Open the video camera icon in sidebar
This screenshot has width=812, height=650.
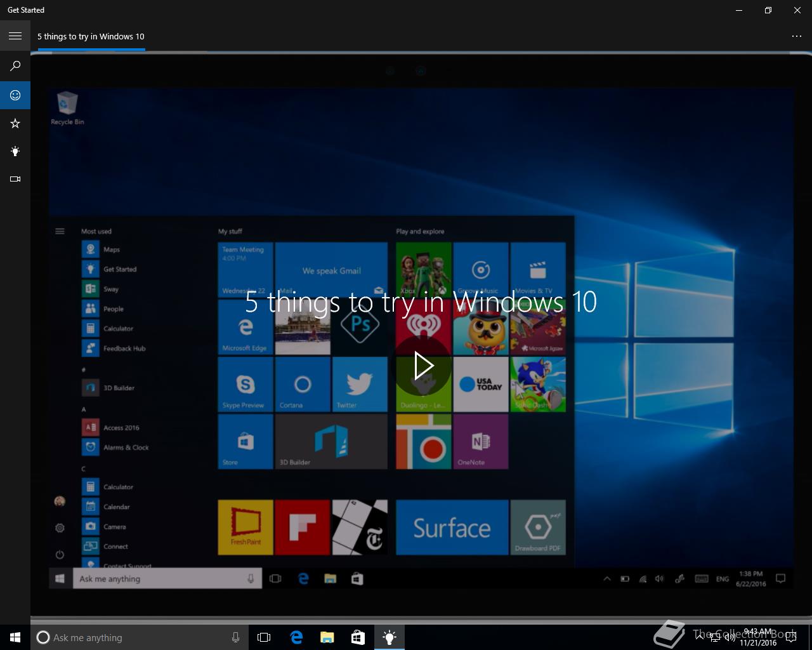pos(15,179)
